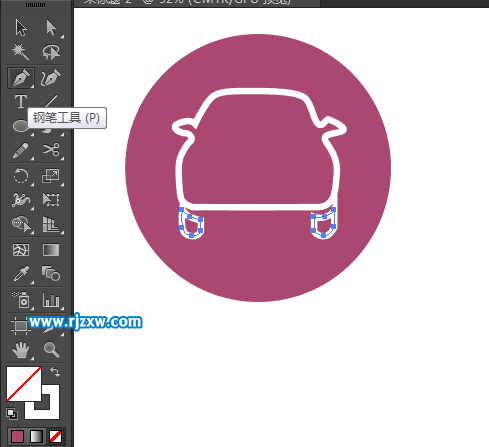Choose the Gradient tool

tap(51, 250)
